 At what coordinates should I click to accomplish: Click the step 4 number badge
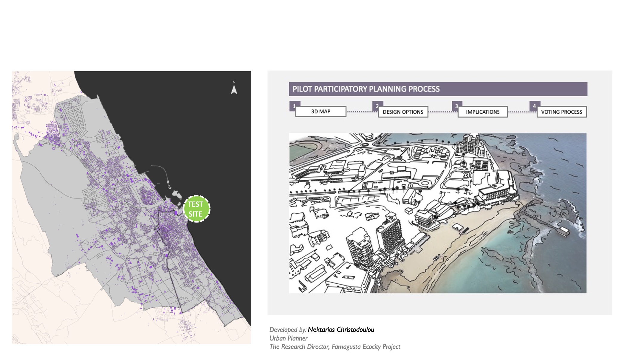point(534,105)
